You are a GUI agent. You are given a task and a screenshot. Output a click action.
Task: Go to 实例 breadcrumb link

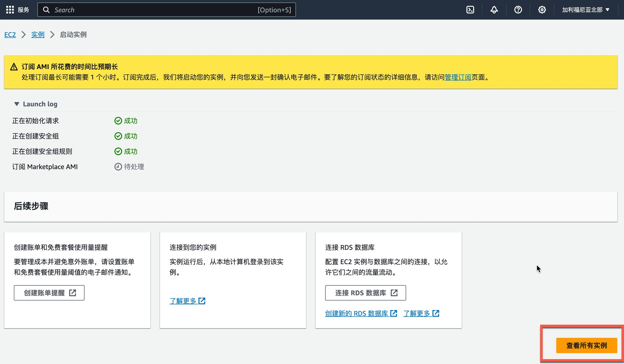pos(38,35)
